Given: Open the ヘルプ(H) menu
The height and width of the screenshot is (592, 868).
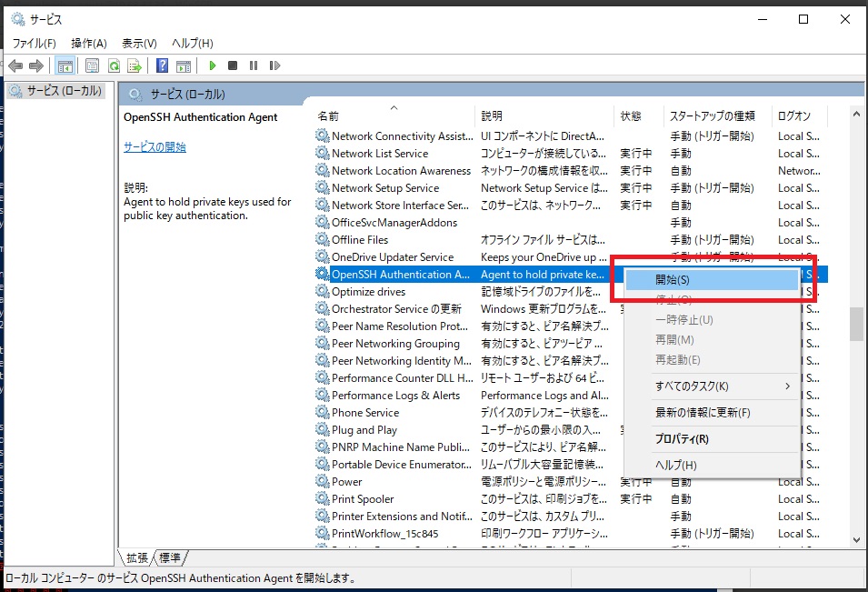Looking at the screenshot, I should (193, 44).
